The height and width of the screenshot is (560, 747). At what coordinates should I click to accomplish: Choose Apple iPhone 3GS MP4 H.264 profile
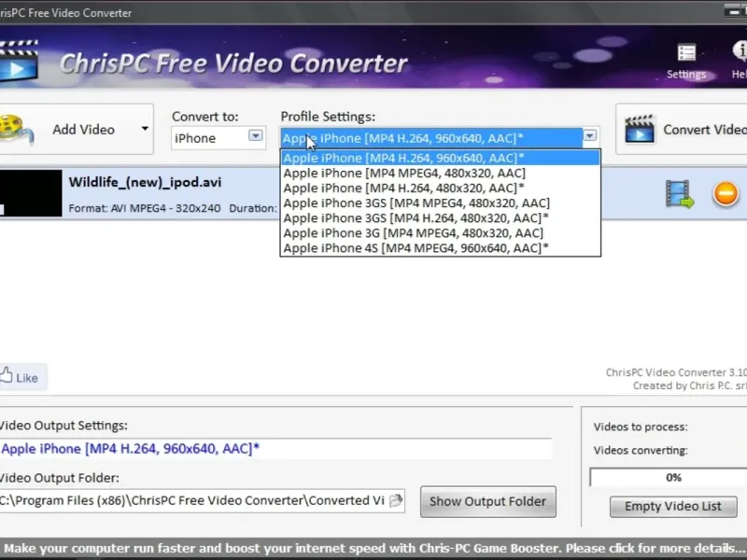pos(440,218)
